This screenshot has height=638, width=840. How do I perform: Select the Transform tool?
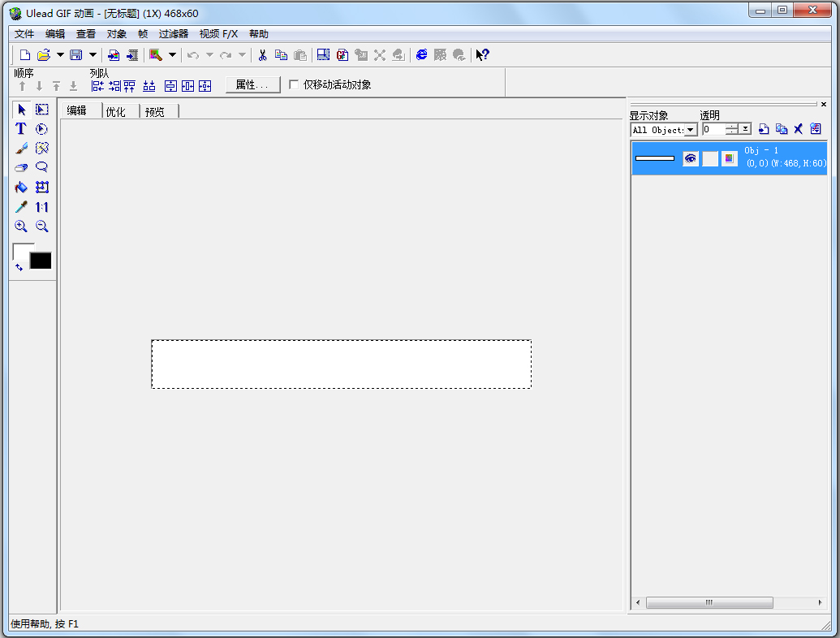coord(41,188)
